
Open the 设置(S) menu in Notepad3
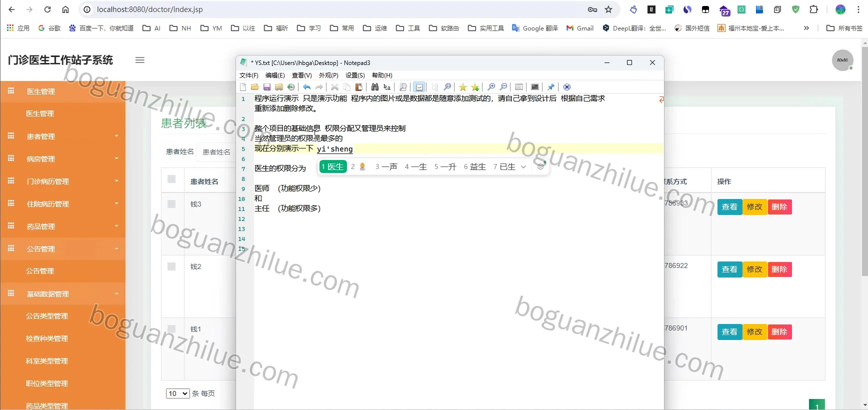tap(355, 75)
